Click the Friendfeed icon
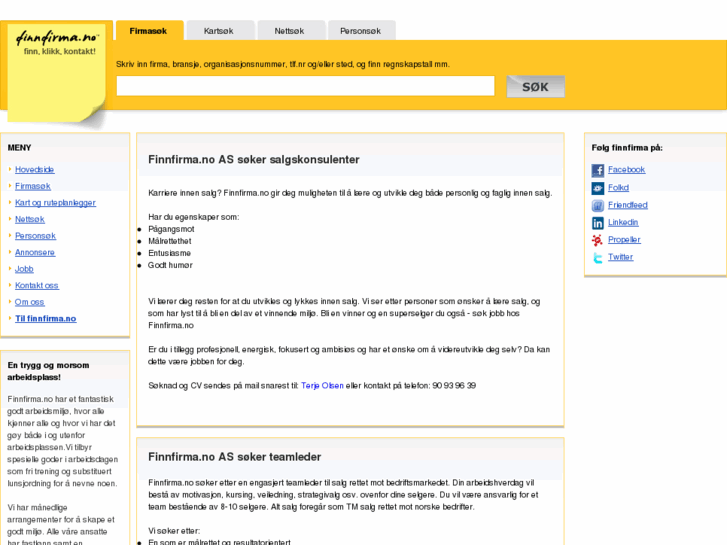Viewport: 727px width, 545px height. tap(598, 205)
